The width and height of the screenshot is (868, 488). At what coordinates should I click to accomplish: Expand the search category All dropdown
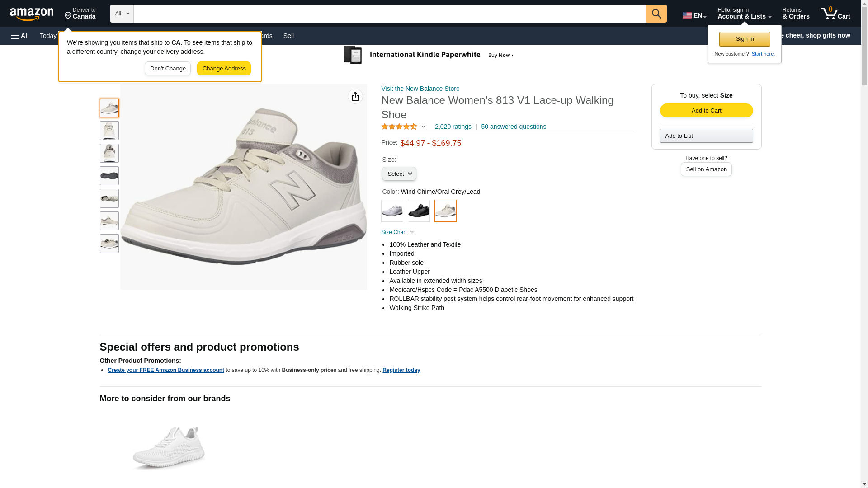[x=122, y=14]
